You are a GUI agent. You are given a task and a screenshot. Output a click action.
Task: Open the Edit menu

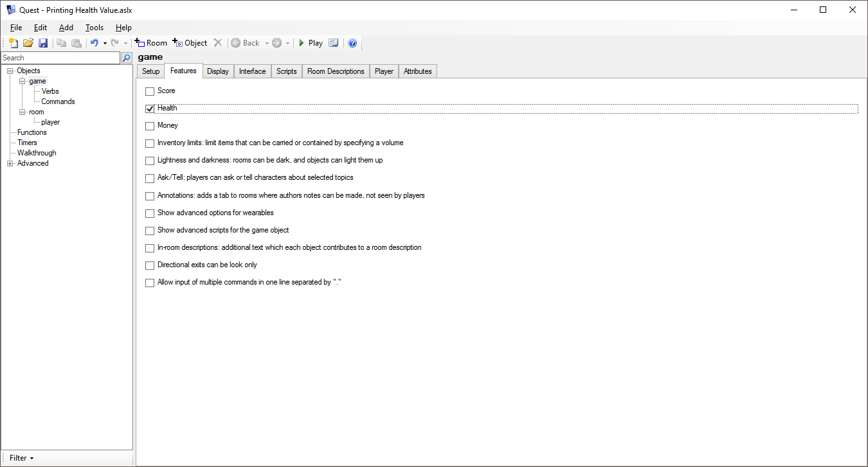click(x=41, y=28)
